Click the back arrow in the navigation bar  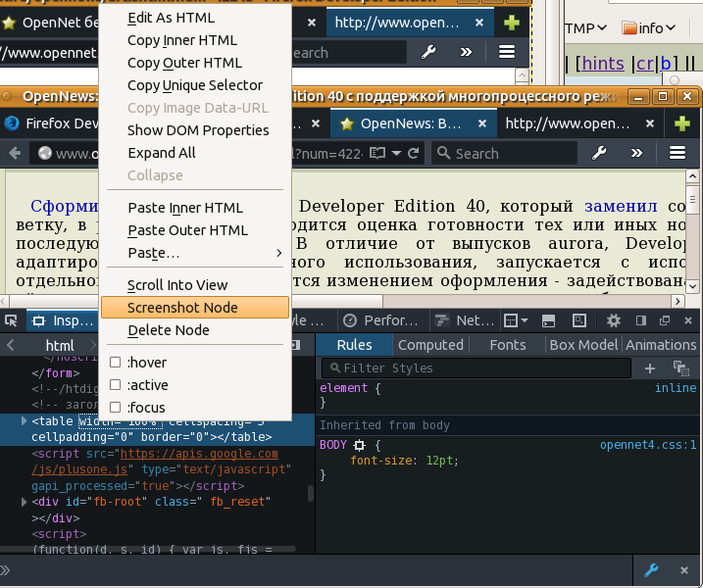coord(17,153)
